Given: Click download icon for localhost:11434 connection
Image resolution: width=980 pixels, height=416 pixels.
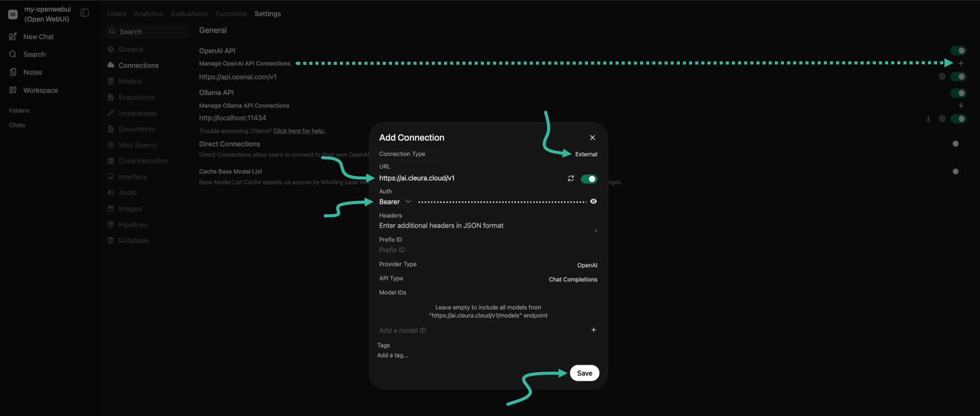Looking at the screenshot, I should [928, 118].
